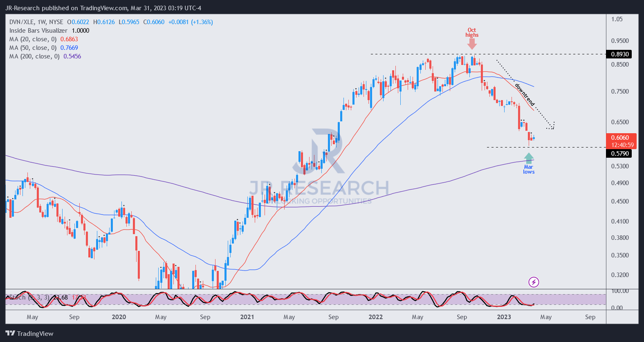Click the high value H0.6126
The height and width of the screenshot is (342, 644).
(104, 22)
